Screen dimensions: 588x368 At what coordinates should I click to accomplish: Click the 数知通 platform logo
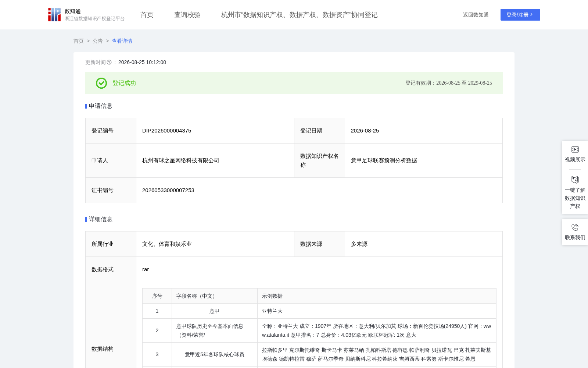[x=86, y=15]
